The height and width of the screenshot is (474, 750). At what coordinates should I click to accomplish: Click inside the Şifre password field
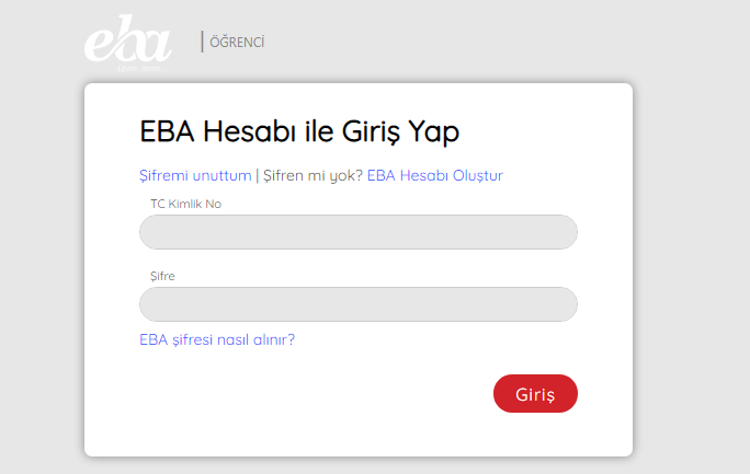pyautogui.click(x=358, y=304)
